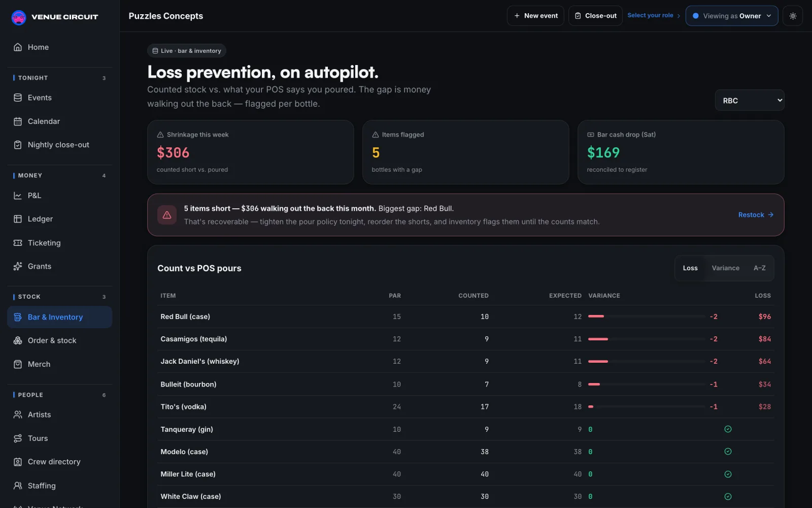The image size is (812, 508).
Task: Click the $34 loss value for Bulleit
Action: pos(764,384)
